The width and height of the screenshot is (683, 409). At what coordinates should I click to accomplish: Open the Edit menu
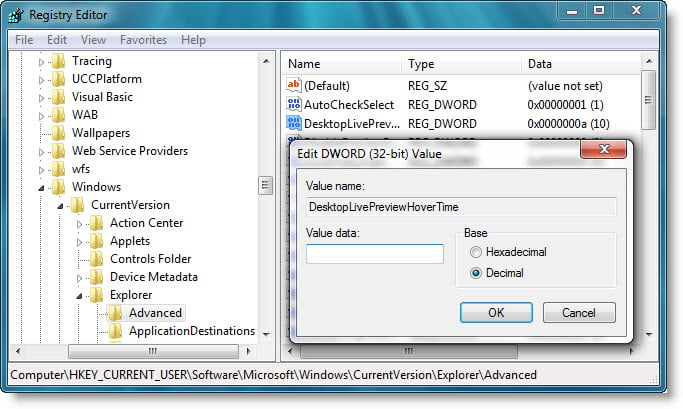click(x=57, y=40)
